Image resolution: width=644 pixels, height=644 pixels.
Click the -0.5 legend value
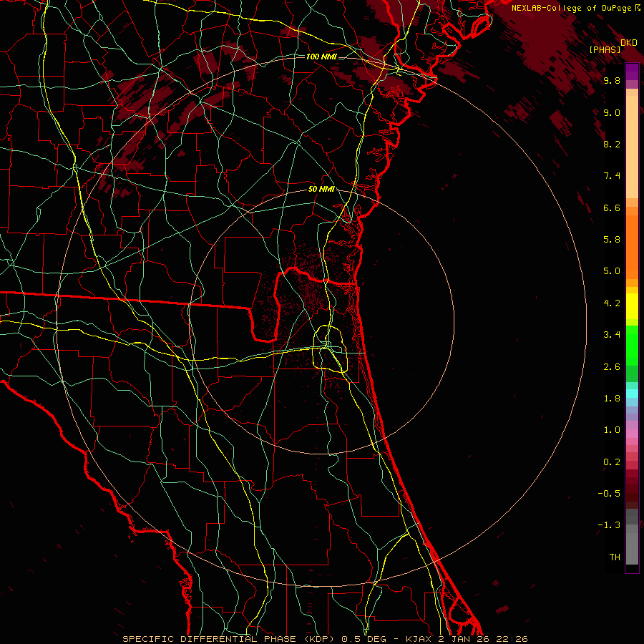click(x=609, y=494)
